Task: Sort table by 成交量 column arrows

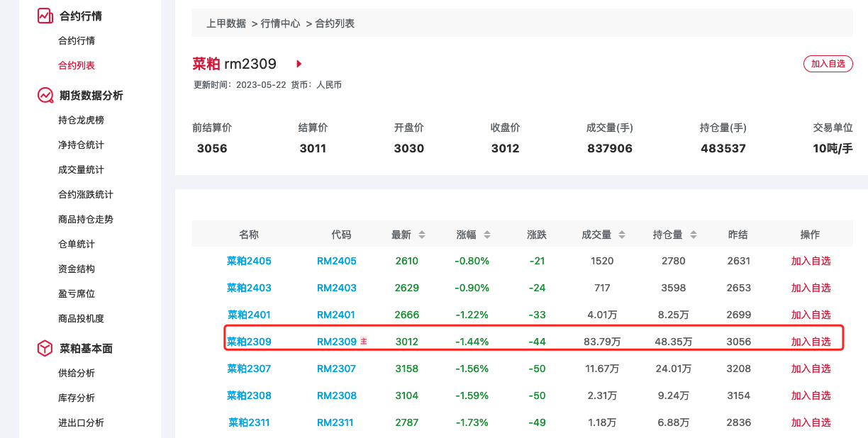Action: pyautogui.click(x=621, y=233)
